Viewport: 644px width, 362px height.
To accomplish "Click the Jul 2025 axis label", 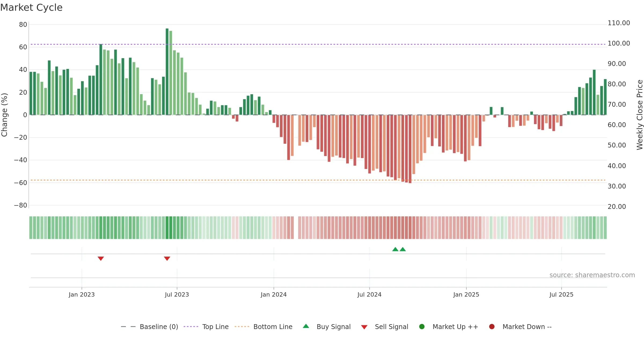I will [x=561, y=294].
